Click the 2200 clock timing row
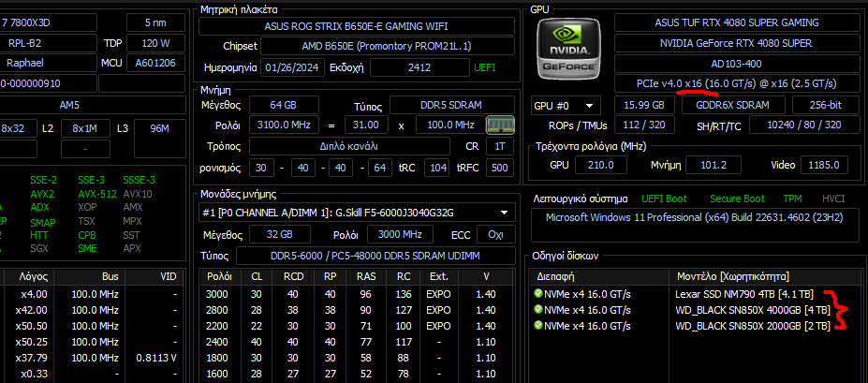 tap(357, 326)
